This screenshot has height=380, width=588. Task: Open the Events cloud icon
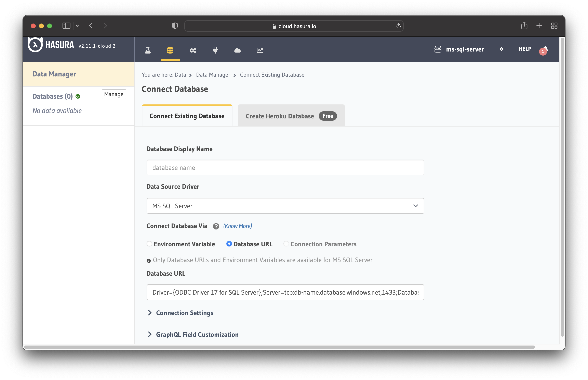[x=237, y=50]
